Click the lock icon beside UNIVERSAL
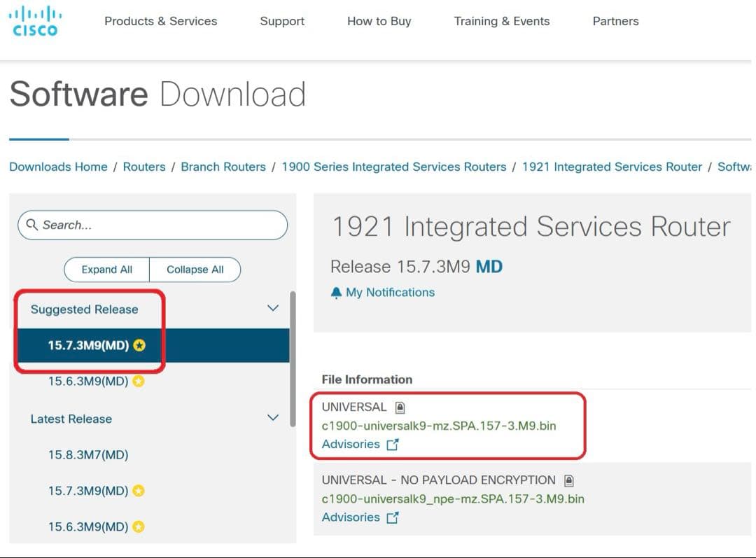The width and height of the screenshot is (756, 558). pos(400,407)
